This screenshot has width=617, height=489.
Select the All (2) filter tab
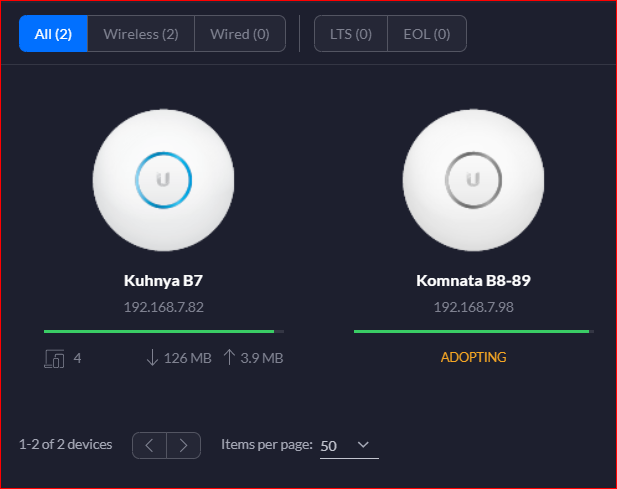point(53,34)
